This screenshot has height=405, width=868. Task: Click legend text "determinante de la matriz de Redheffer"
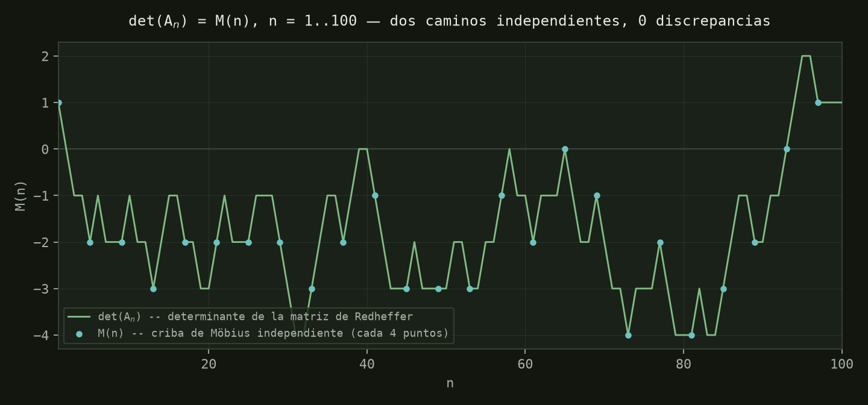coord(290,316)
